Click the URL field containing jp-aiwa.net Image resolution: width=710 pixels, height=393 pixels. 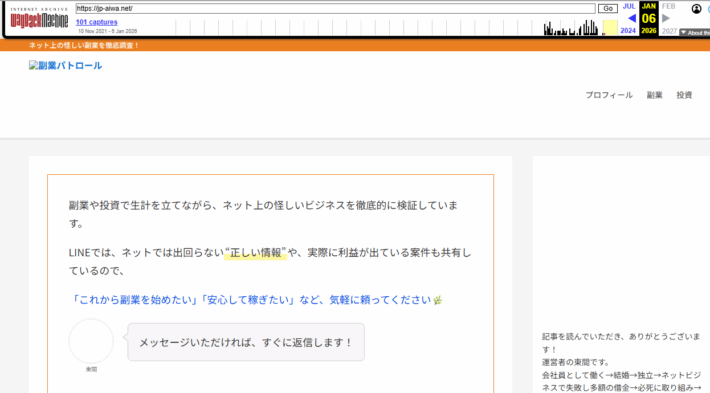click(x=335, y=8)
